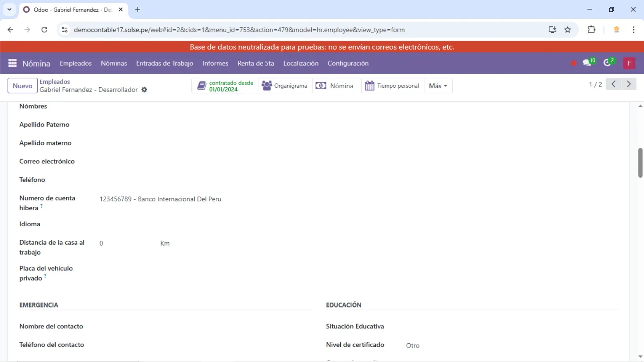This screenshot has height=362, width=644.
Task: Open the Organigrama smart button
Action: [285, 86]
